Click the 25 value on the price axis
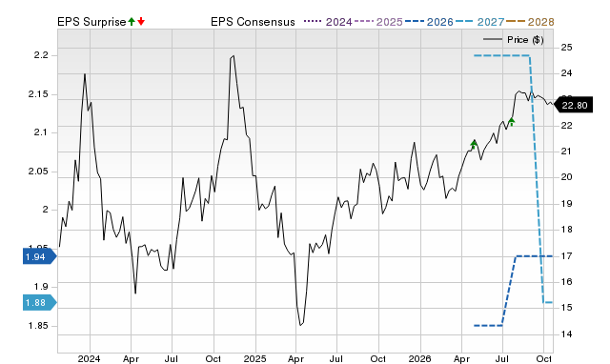Image resolution: width=610 pixels, height=364 pixels. click(x=566, y=48)
